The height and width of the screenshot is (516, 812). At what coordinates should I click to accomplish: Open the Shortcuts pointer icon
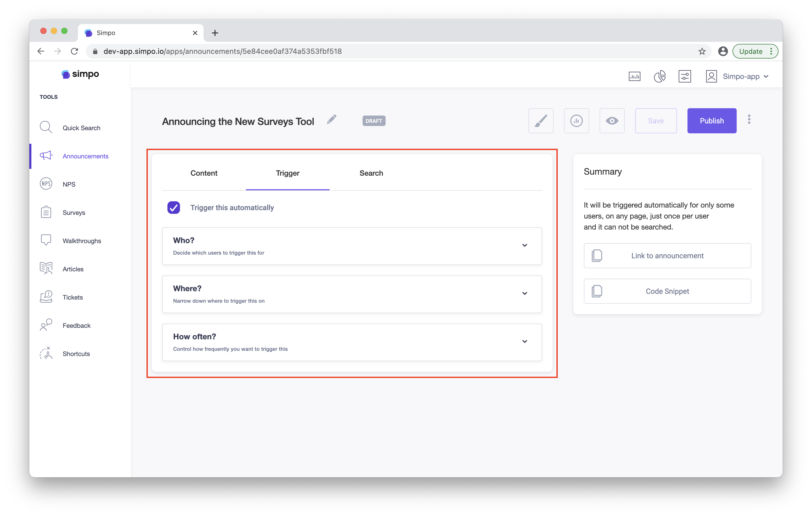click(46, 353)
